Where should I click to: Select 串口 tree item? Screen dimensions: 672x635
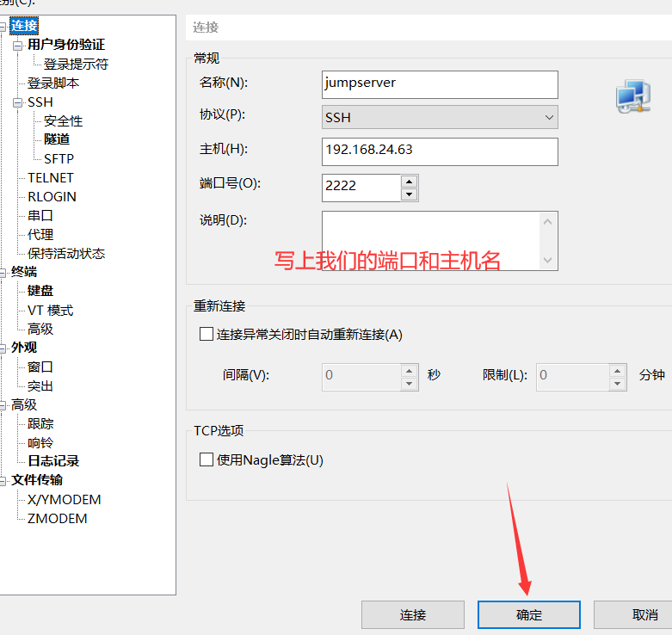40,215
